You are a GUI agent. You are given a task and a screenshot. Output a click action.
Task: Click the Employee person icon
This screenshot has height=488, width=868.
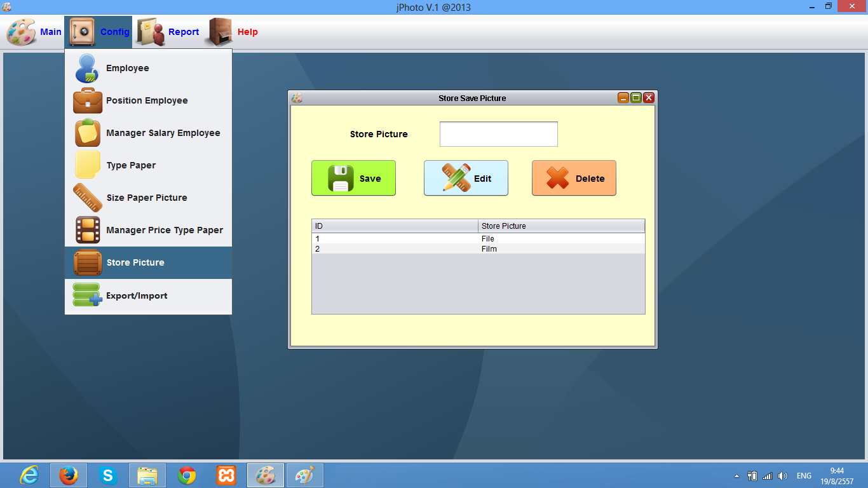(x=87, y=68)
